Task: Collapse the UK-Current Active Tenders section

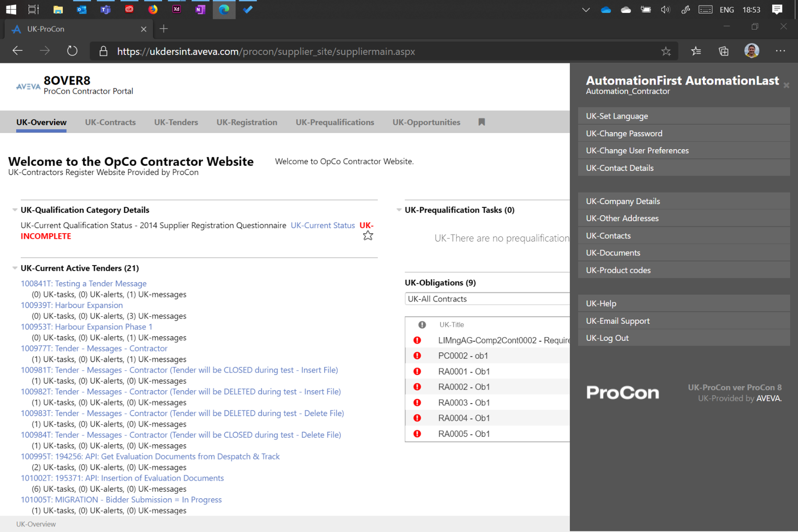Action: click(x=15, y=268)
